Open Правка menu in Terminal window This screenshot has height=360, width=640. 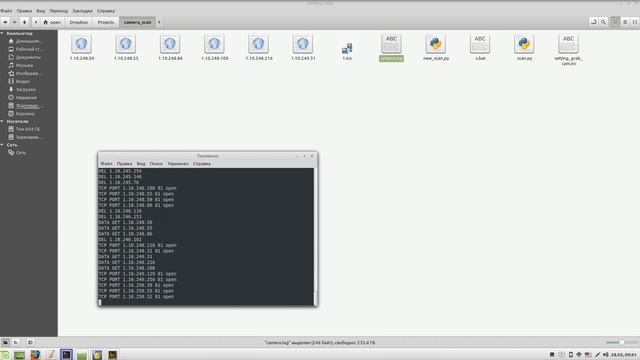coord(124,164)
